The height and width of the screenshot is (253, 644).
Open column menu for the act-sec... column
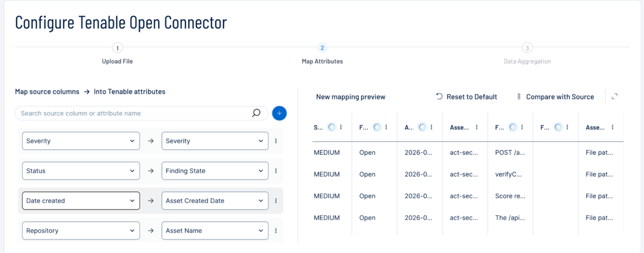point(477,127)
